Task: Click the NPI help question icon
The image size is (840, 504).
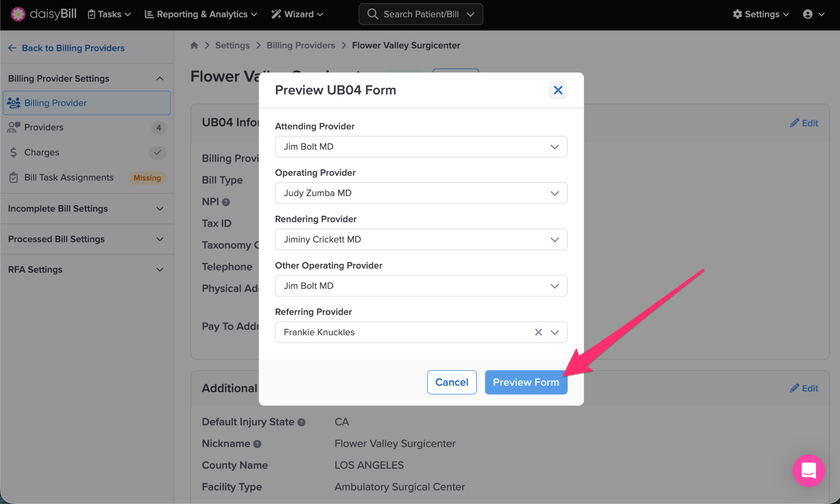Action: pos(226,202)
